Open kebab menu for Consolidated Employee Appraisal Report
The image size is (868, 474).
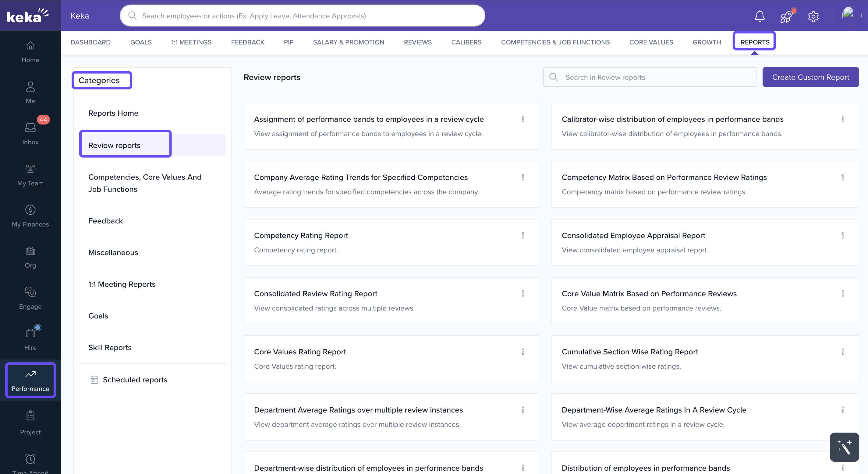point(842,235)
